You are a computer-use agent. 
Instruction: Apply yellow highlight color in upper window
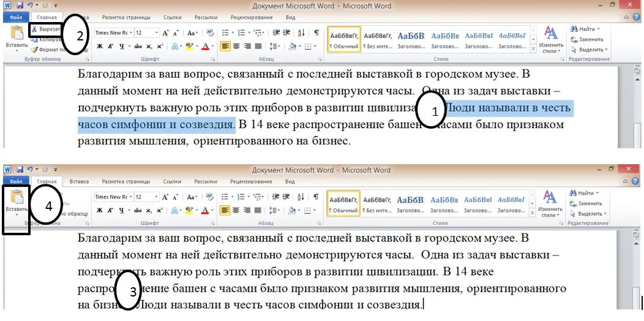click(x=189, y=47)
